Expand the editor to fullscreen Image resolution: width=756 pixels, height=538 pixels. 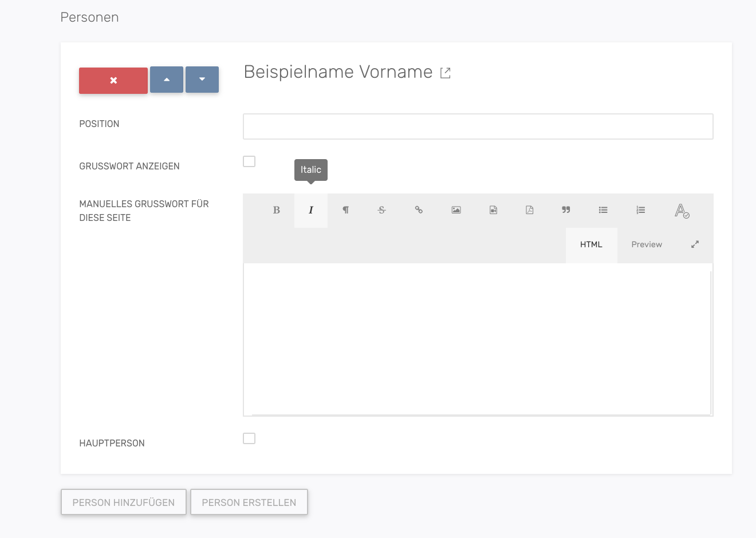695,244
